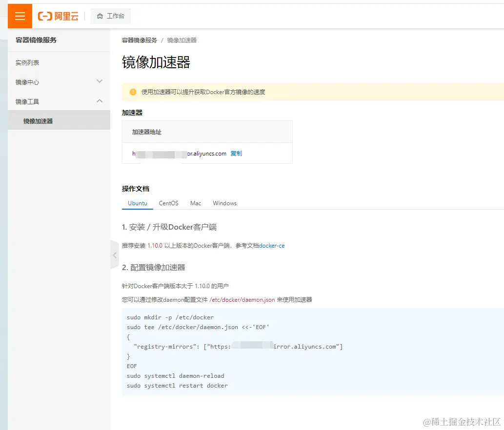This screenshot has height=430, width=504.
Task: Switch to the CentOS tab
Action: click(168, 203)
